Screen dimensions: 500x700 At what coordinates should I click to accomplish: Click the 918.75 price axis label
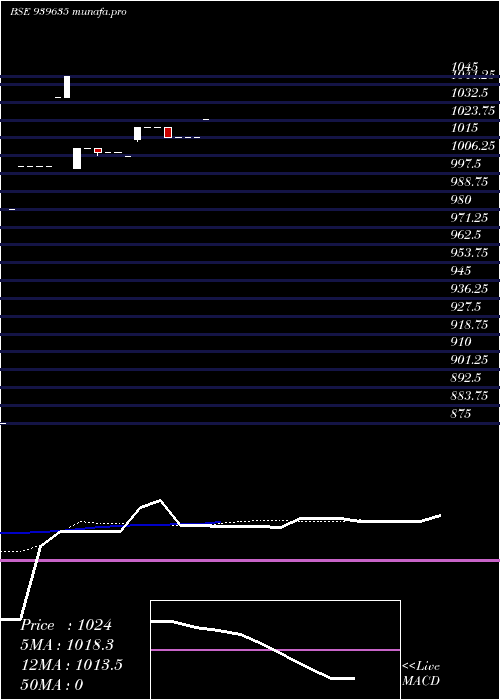(470, 325)
